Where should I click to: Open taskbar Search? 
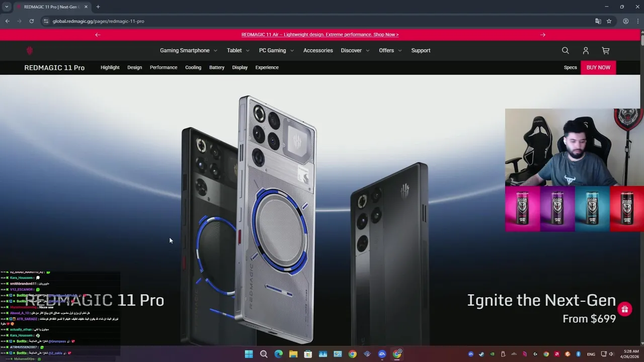click(264, 354)
